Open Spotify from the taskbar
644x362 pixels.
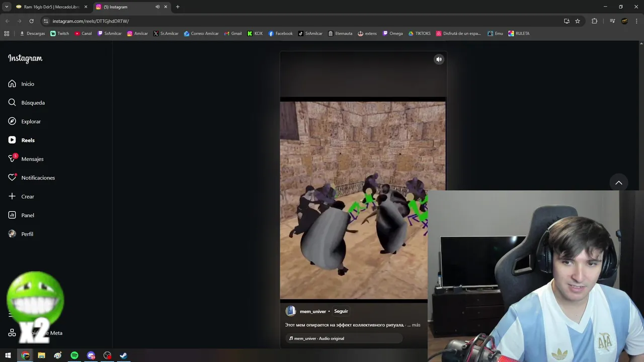(74, 355)
